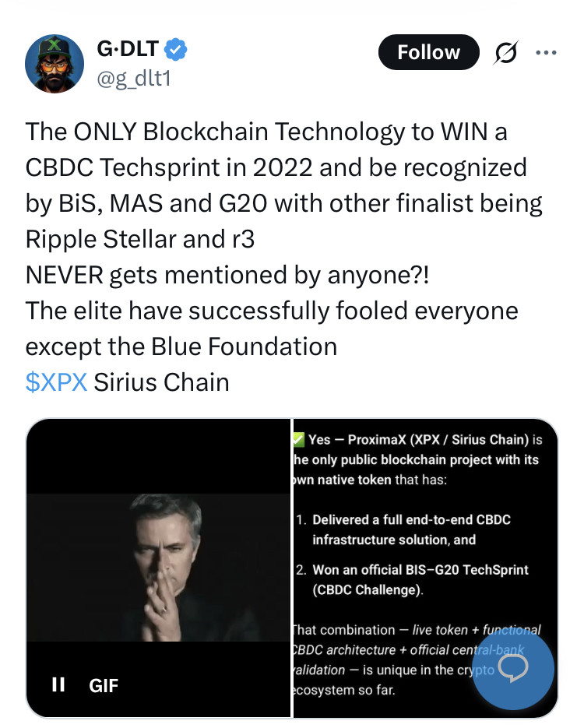
Task: Open the three-dot more options menu
Action: [547, 53]
